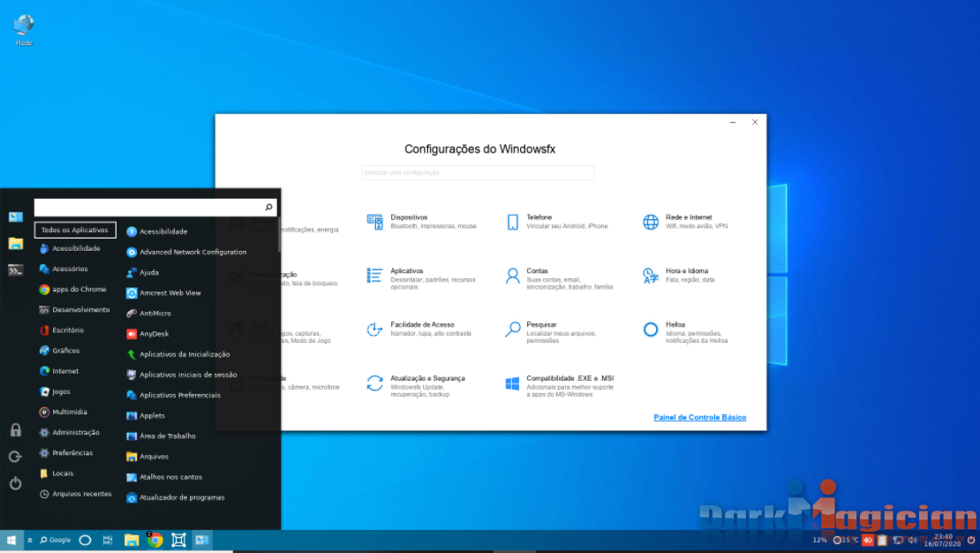This screenshot has height=553, width=980.
Task: Open the settings favorite in menu sidebar
Action: pos(16,217)
